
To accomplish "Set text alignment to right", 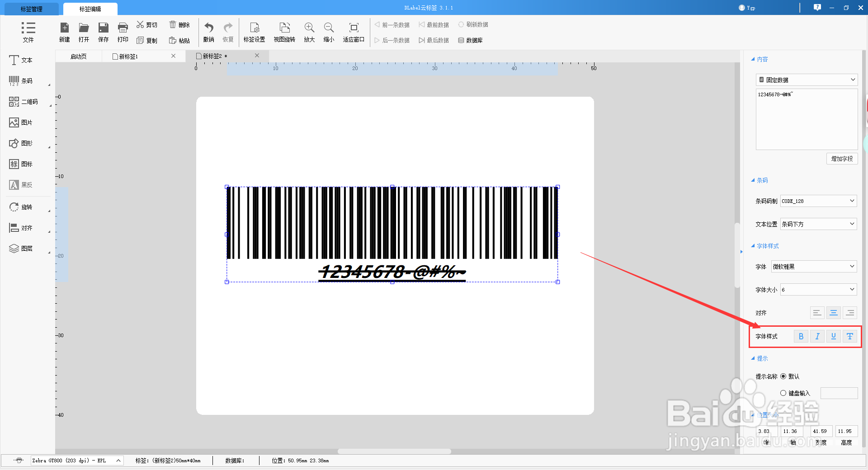I will 850,313.
